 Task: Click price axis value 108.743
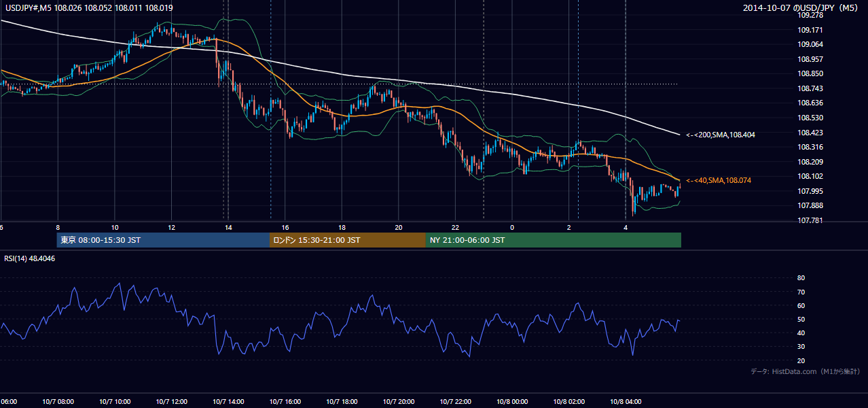point(810,88)
